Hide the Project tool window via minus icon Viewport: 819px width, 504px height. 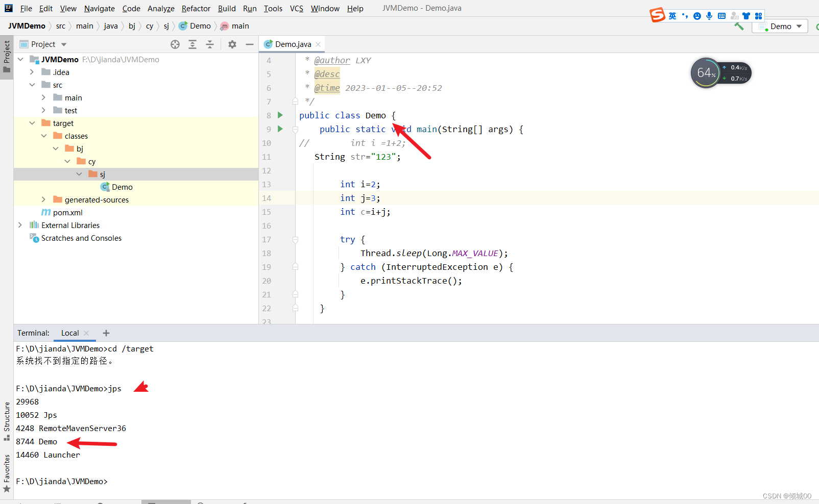coord(250,44)
